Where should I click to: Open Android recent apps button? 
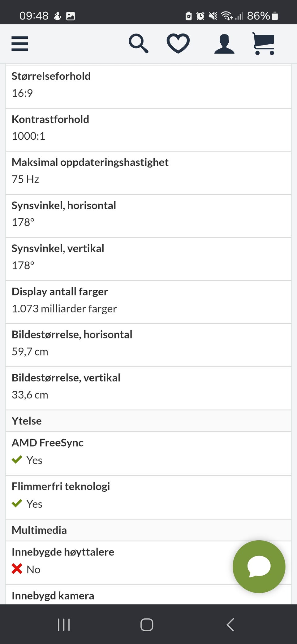pyautogui.click(x=64, y=624)
